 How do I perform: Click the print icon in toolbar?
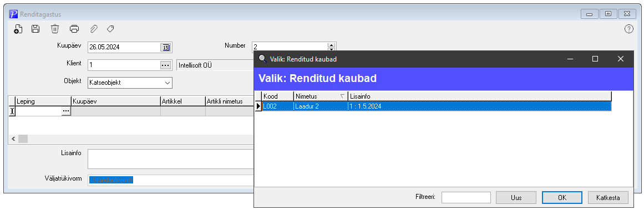(x=74, y=29)
